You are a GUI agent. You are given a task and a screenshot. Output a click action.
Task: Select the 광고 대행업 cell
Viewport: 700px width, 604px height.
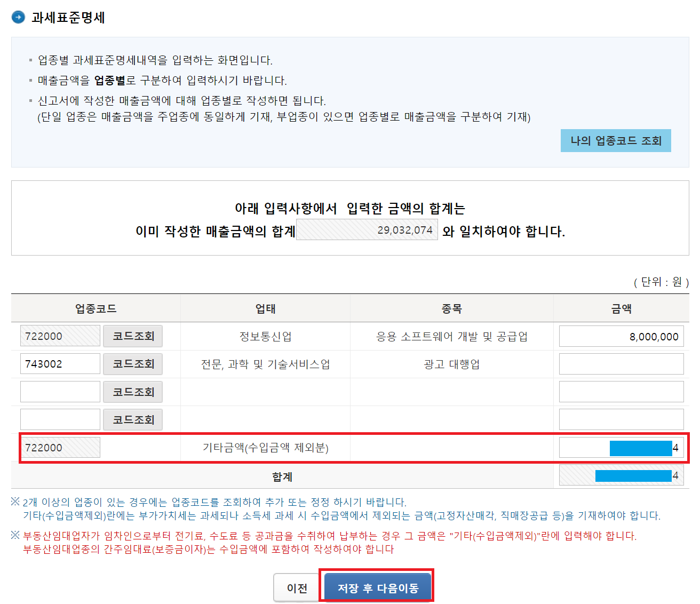click(452, 364)
